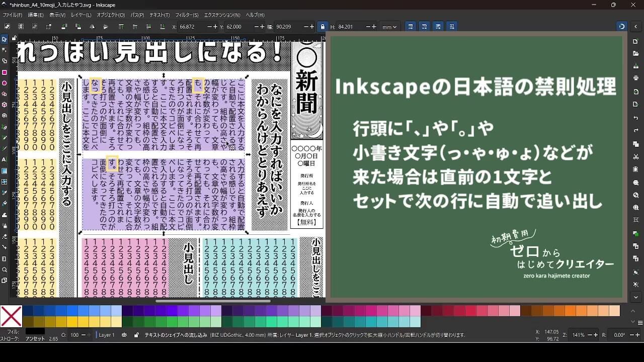Flip selected object vertically
The image size is (644, 362).
[106, 27]
